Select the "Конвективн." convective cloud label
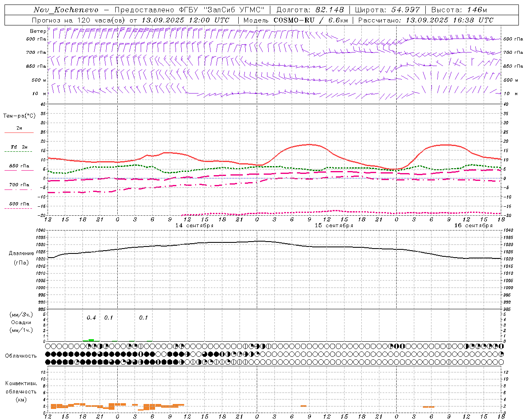525x420 pixels. tap(21, 383)
